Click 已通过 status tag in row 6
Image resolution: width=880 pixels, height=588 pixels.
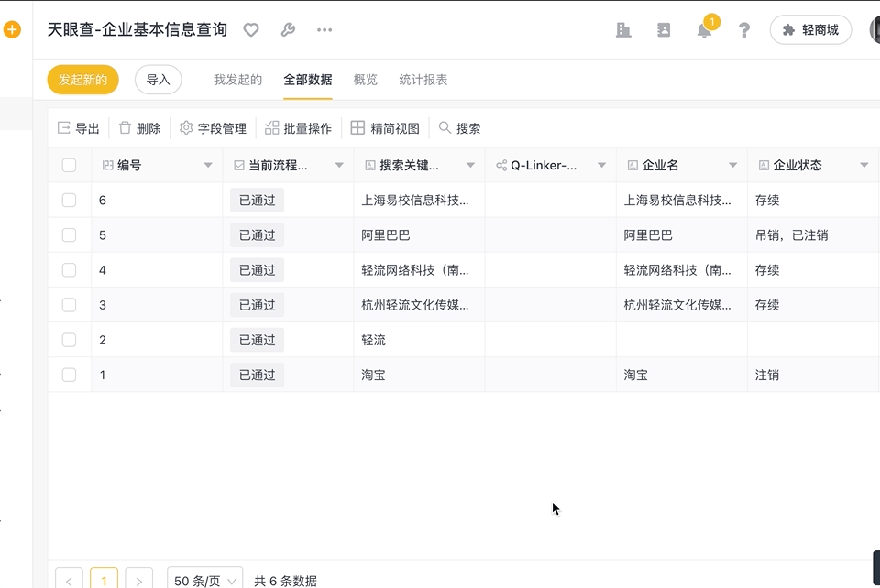(257, 200)
